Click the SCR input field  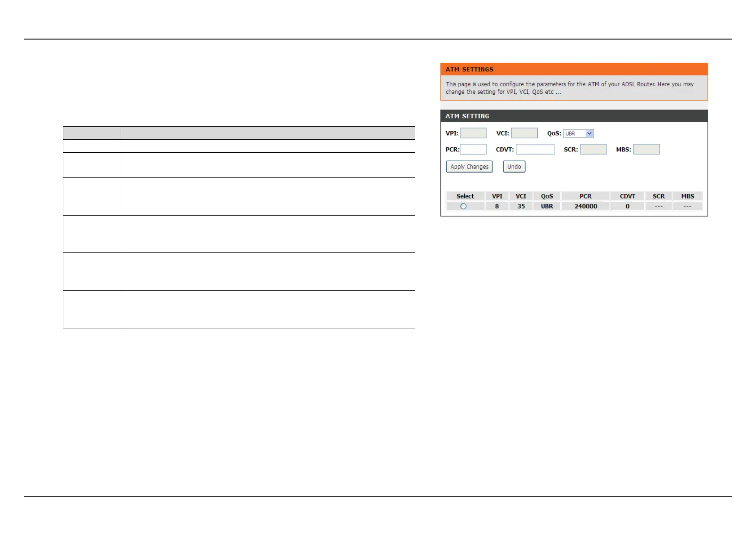pos(593,149)
